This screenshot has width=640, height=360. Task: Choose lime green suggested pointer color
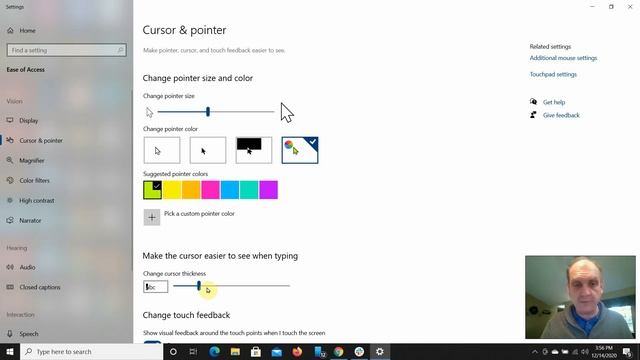153,190
